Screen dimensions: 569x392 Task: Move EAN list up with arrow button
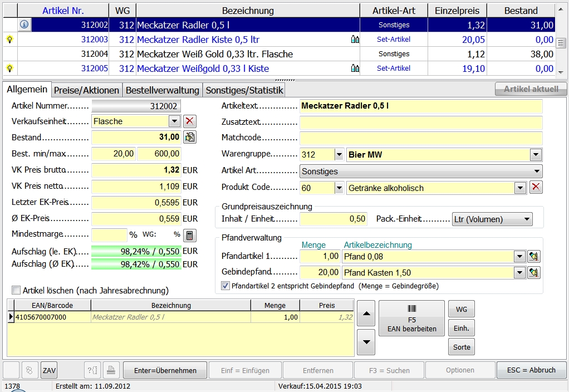point(366,314)
